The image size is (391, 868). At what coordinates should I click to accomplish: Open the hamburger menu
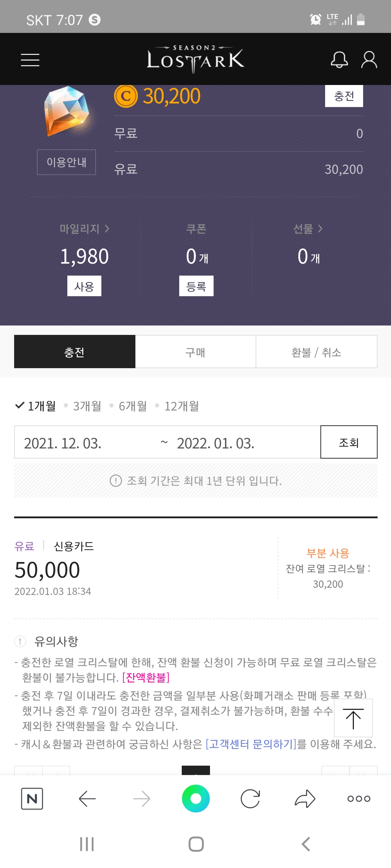(30, 60)
